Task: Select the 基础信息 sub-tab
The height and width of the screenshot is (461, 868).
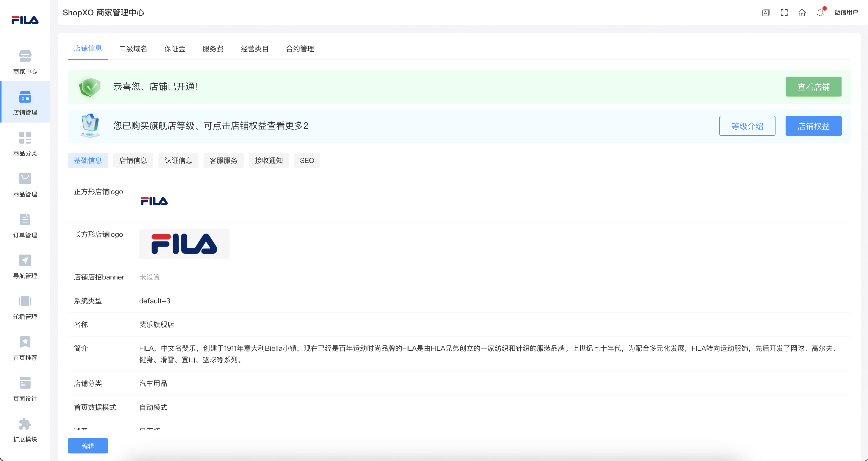Action: pos(88,160)
